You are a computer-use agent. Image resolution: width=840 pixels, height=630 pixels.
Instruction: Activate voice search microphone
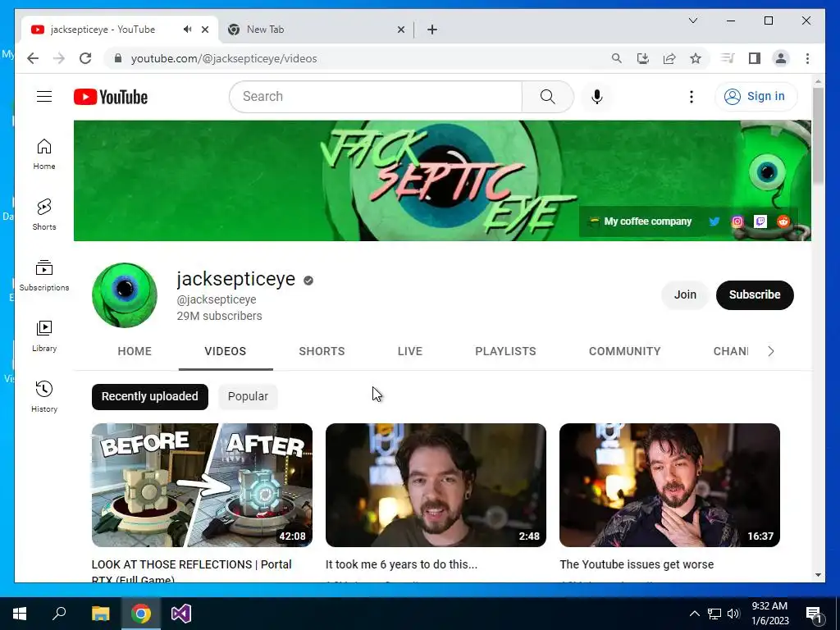597,97
